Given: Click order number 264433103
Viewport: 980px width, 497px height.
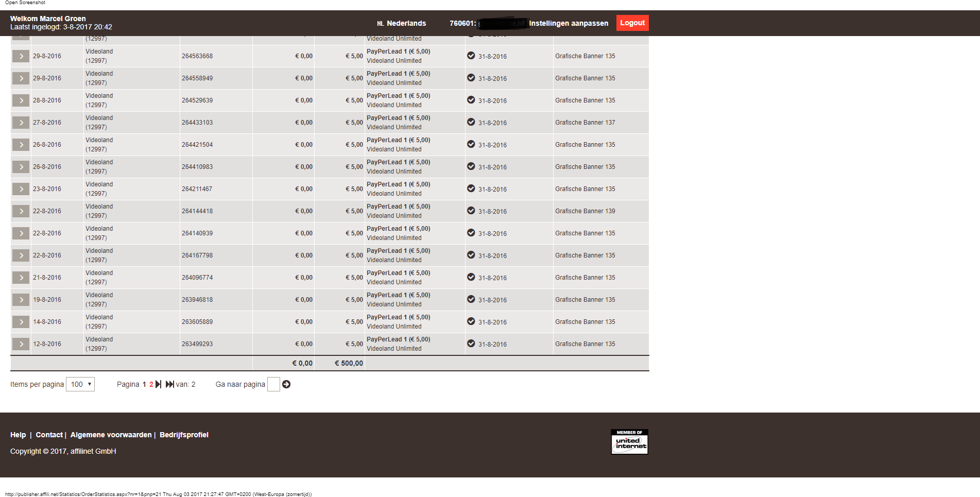Looking at the screenshot, I should (197, 123).
